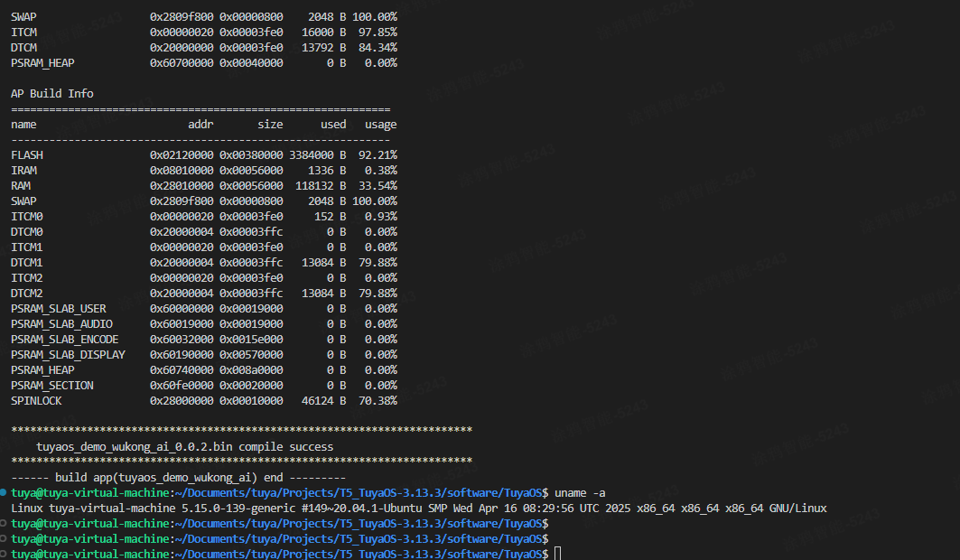Click the 'AP Build Info' heading
This screenshot has height=560, width=960.
tap(52, 93)
